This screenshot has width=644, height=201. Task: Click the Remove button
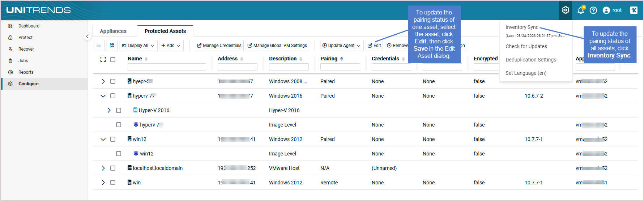click(397, 46)
